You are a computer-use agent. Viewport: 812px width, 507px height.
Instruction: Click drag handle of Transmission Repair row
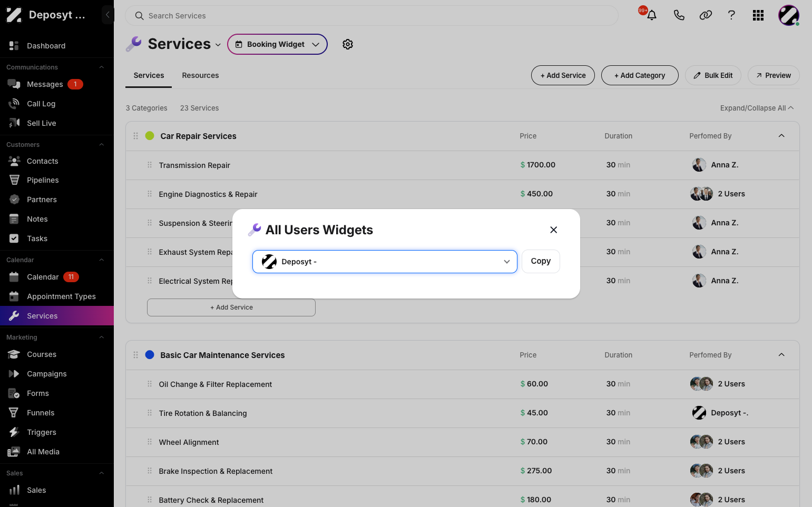[150, 165]
